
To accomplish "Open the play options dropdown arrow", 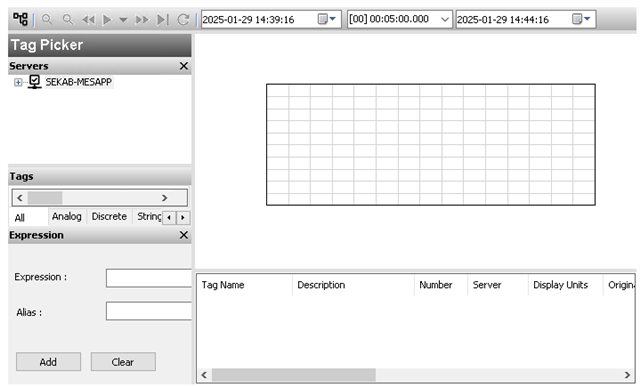I will pos(123,19).
